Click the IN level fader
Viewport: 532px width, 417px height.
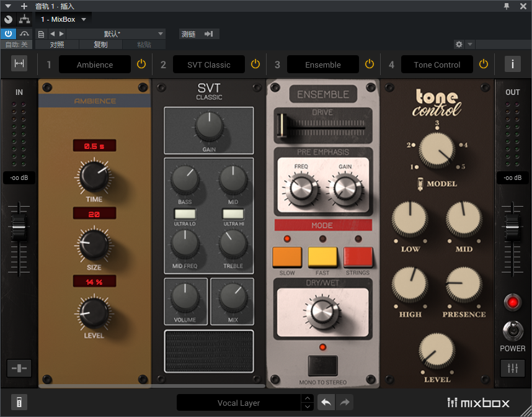tap(19, 227)
